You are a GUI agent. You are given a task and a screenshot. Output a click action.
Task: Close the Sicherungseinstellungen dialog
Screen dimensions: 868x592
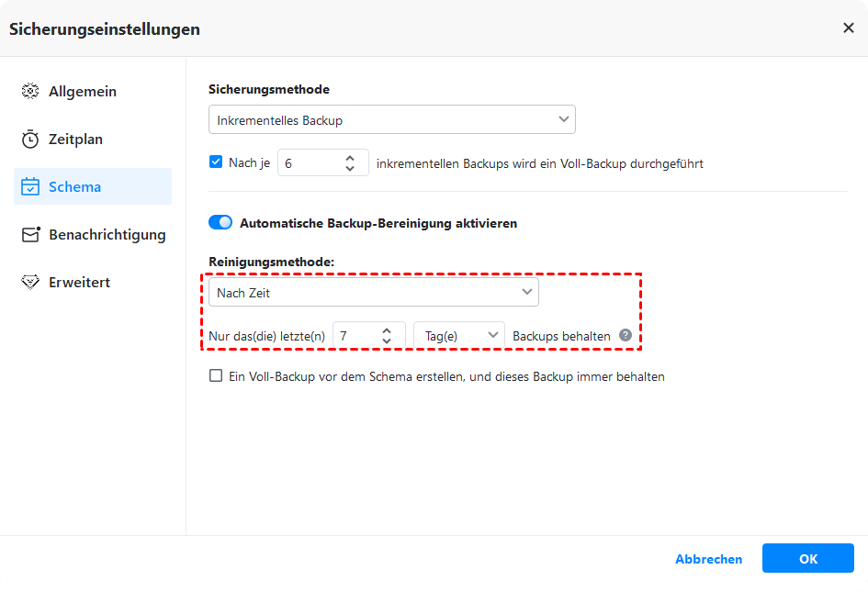coord(848,28)
